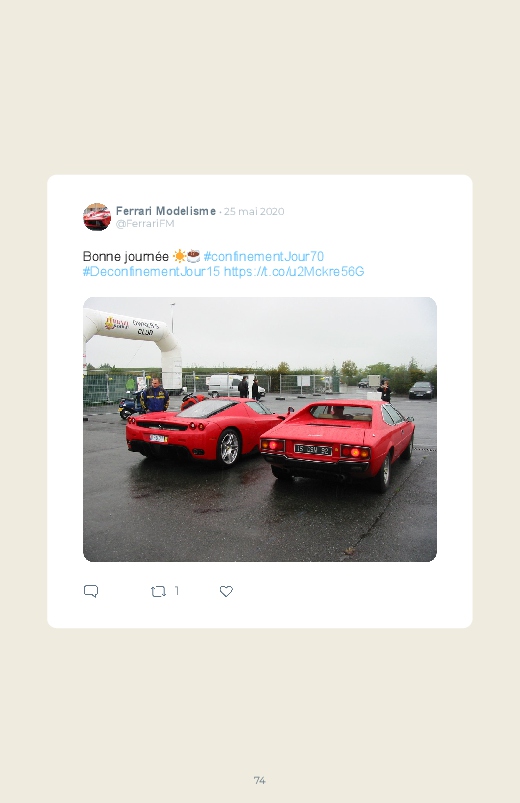This screenshot has width=520, height=803.
Task: Click the coffee cup emoji in the tweet
Action: point(193,256)
